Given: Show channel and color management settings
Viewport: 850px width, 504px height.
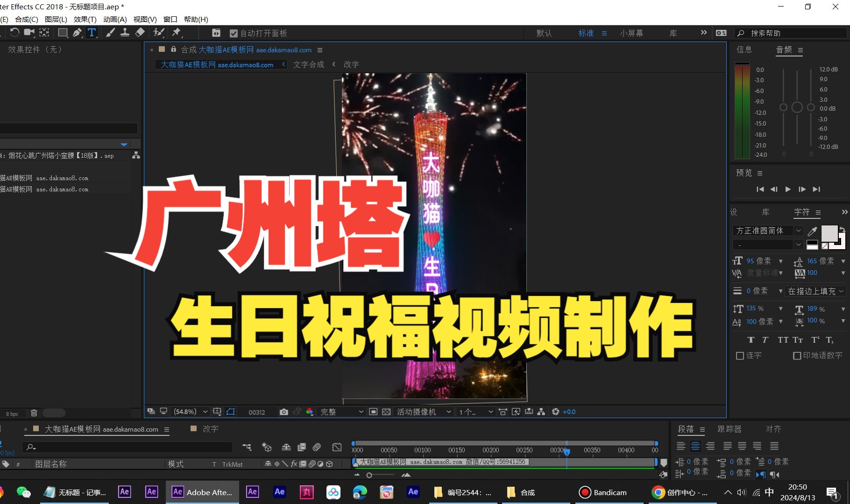Looking at the screenshot, I should [x=309, y=412].
